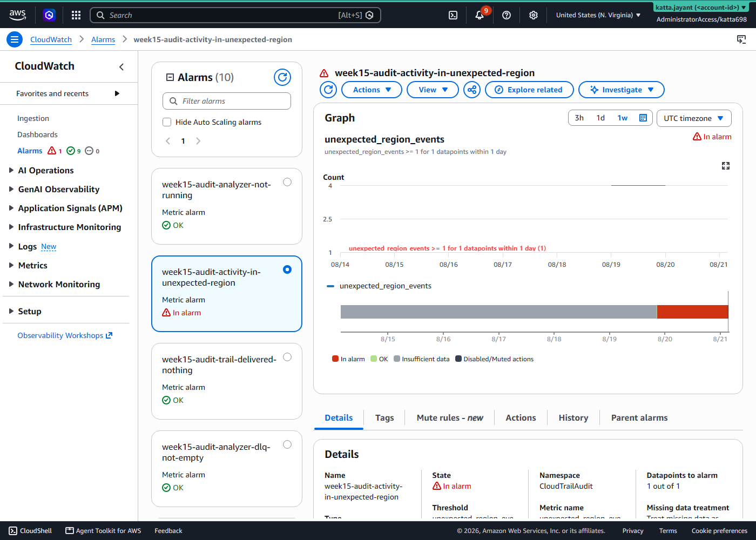Select week15-audit-activity-in-unexpected-region alarm radio
The height and width of the screenshot is (540, 756).
tap(287, 269)
